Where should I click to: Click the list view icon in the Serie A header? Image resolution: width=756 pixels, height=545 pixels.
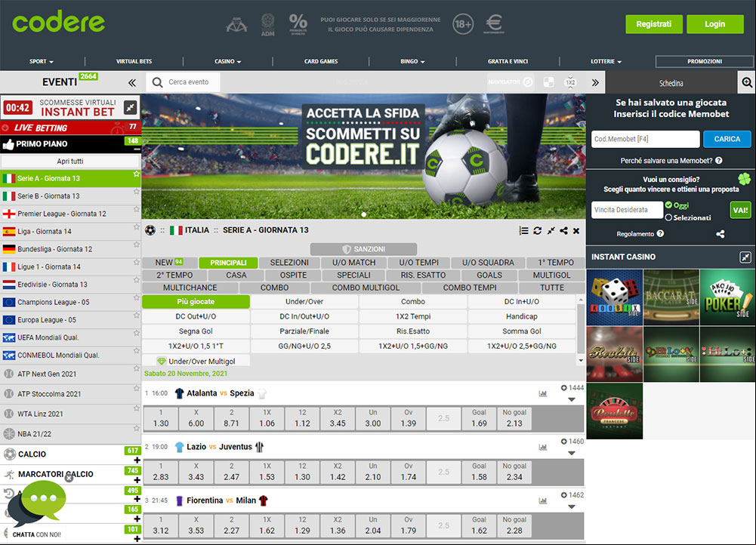pyautogui.click(x=523, y=231)
